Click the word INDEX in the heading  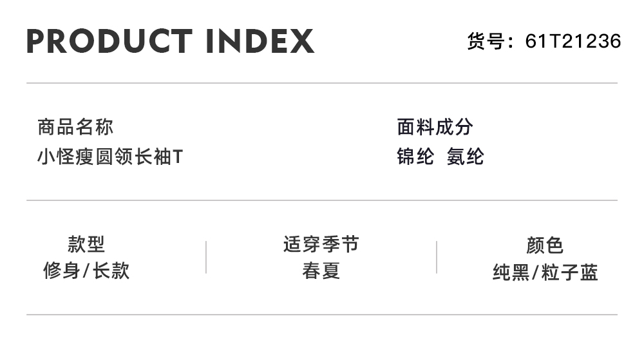[x=260, y=41]
